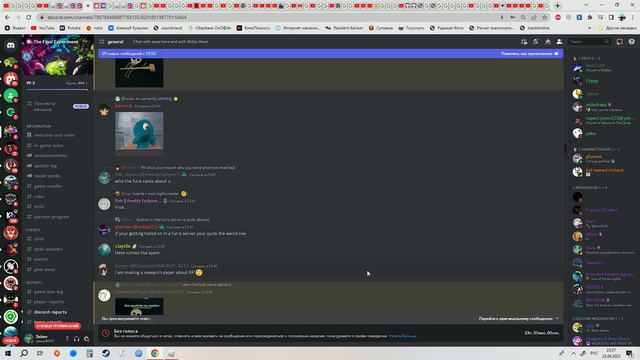This screenshot has width=640, height=360.
Task: Bookmark this page with star icon
Action: click(544, 18)
